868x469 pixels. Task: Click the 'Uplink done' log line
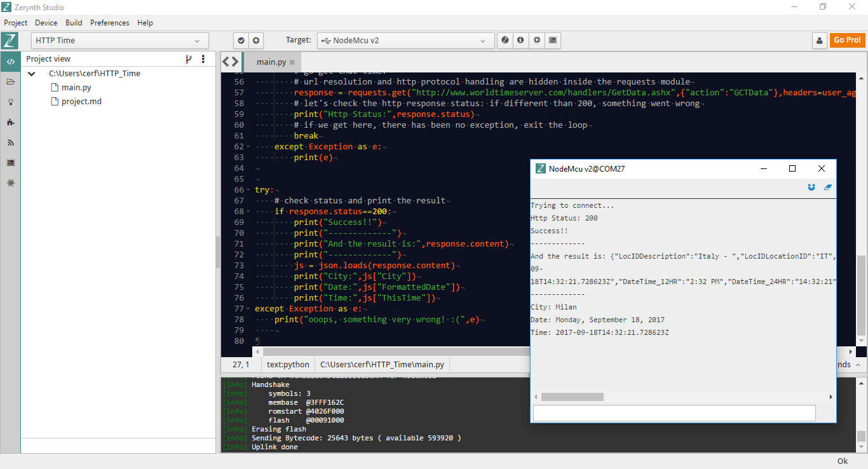click(275, 447)
